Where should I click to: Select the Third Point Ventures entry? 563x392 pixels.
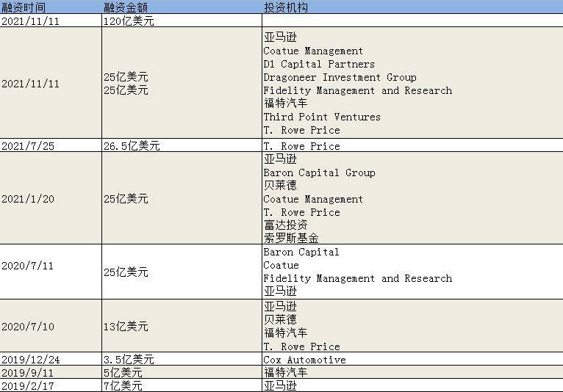(322, 117)
